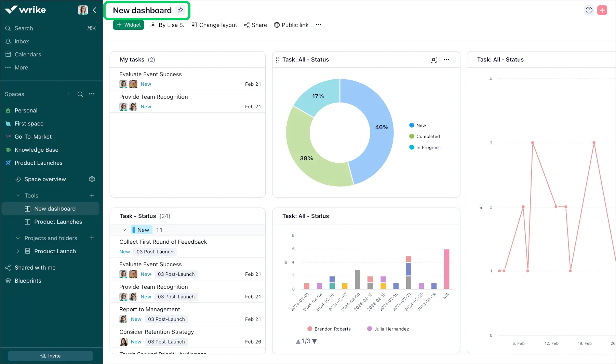Open the Inbox from the sidebar

pos(22,41)
